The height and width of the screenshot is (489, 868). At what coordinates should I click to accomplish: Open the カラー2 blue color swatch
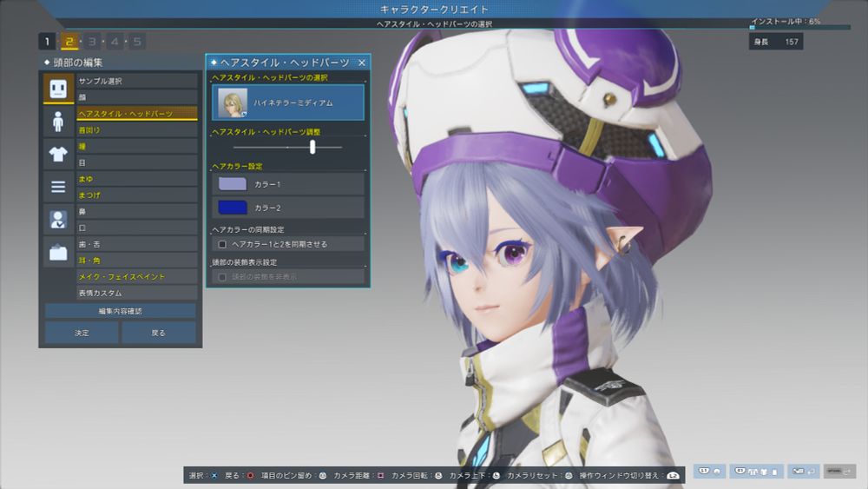coord(233,207)
